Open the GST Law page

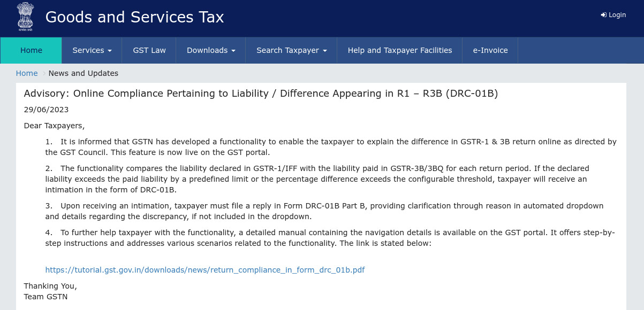149,50
